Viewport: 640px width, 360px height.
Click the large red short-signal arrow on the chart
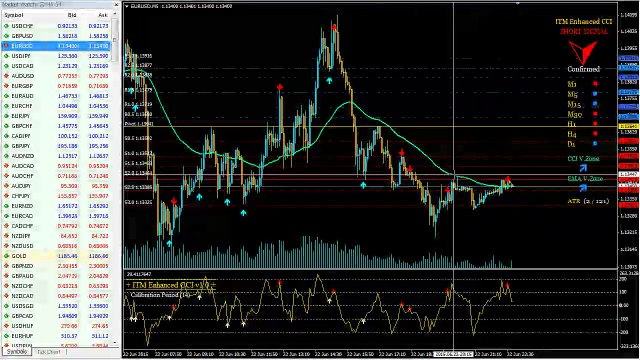point(583,52)
